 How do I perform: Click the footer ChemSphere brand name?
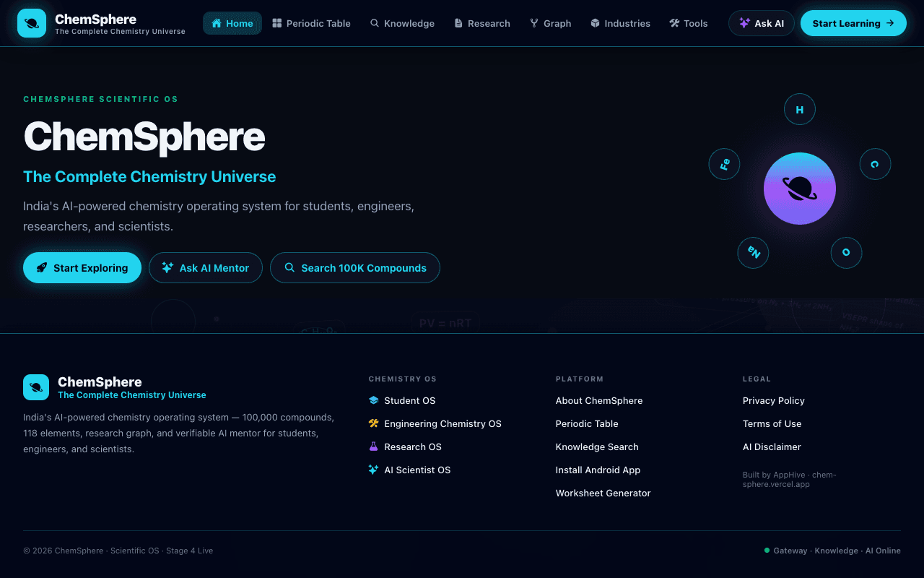pos(100,381)
